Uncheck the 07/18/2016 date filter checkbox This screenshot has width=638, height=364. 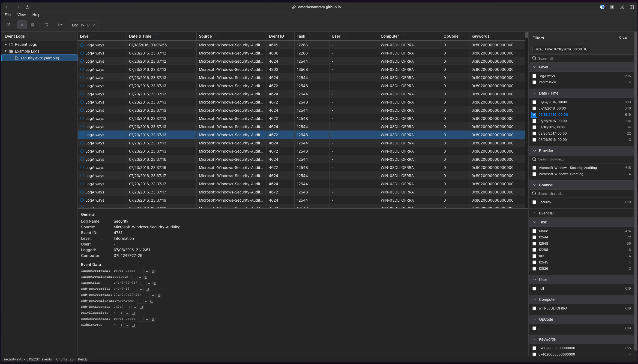534,115
